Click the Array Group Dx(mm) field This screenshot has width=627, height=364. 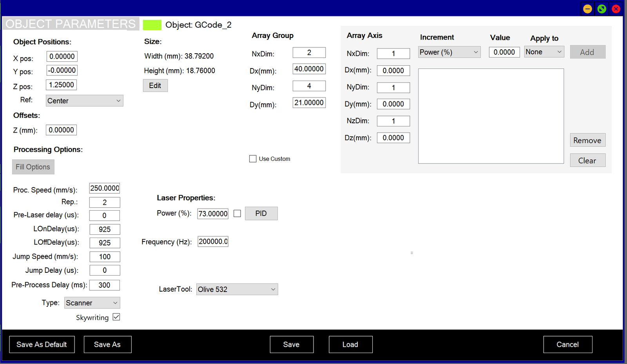click(309, 69)
